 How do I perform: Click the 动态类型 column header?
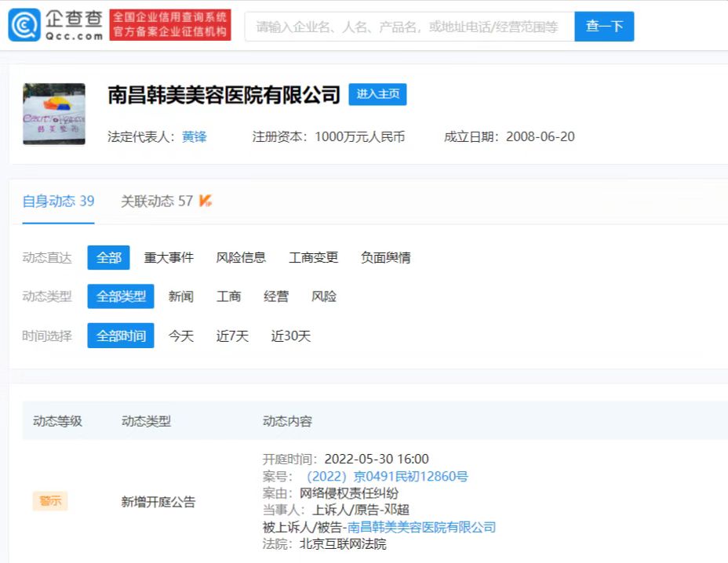[x=146, y=421]
